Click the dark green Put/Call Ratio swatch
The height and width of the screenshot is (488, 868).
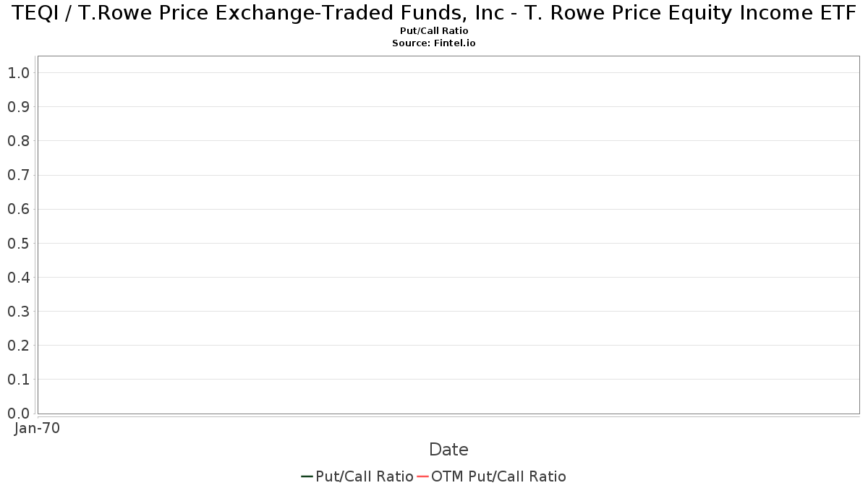click(307, 476)
